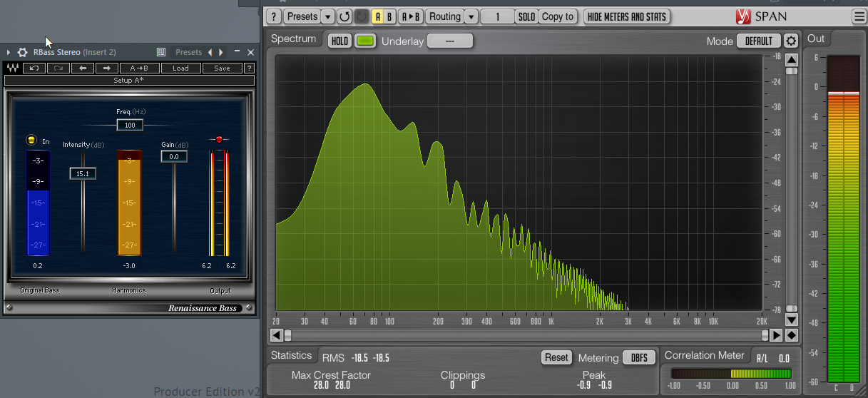Viewport: 868px width, 398px height.
Task: Toggle SOLO in SPAN toolbar
Action: point(526,16)
